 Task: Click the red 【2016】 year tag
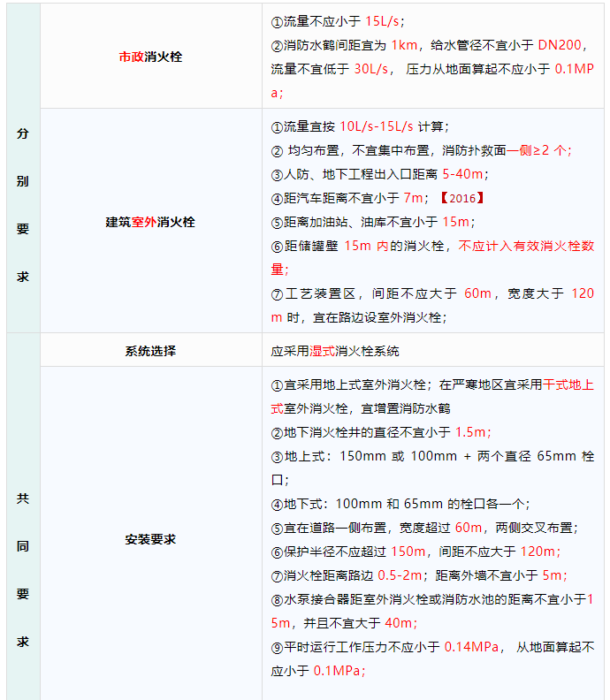click(463, 198)
